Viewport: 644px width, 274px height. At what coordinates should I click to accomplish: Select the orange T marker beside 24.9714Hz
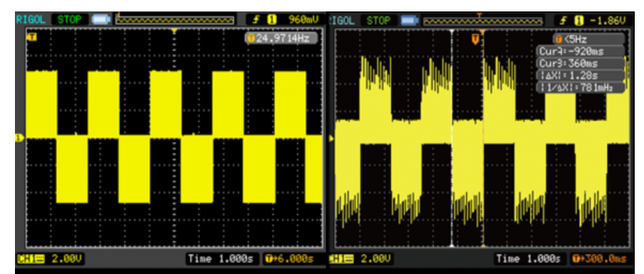coord(251,39)
